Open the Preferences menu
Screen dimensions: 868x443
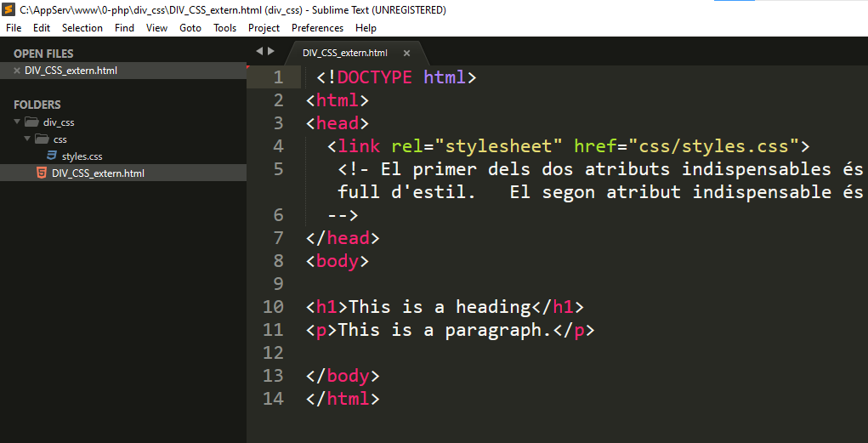click(x=317, y=28)
